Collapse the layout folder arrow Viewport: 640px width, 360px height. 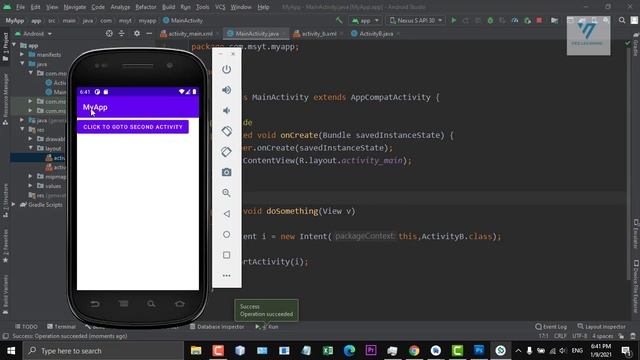tap(31, 148)
